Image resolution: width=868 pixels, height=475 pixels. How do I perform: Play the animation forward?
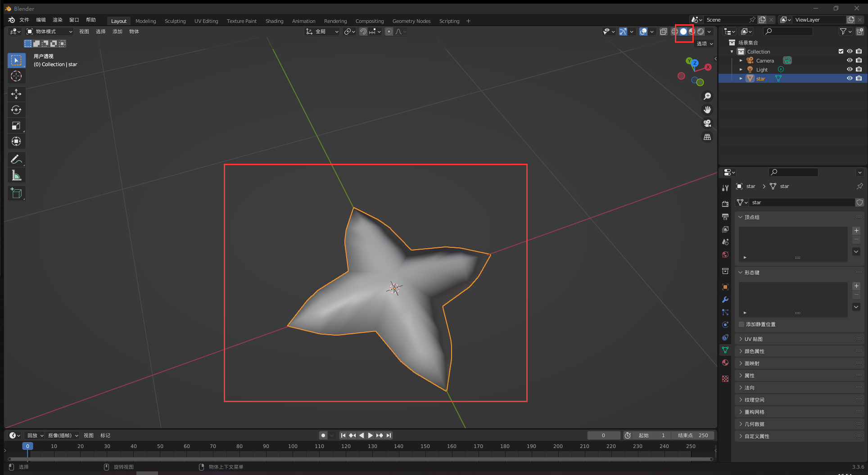pyautogui.click(x=370, y=435)
